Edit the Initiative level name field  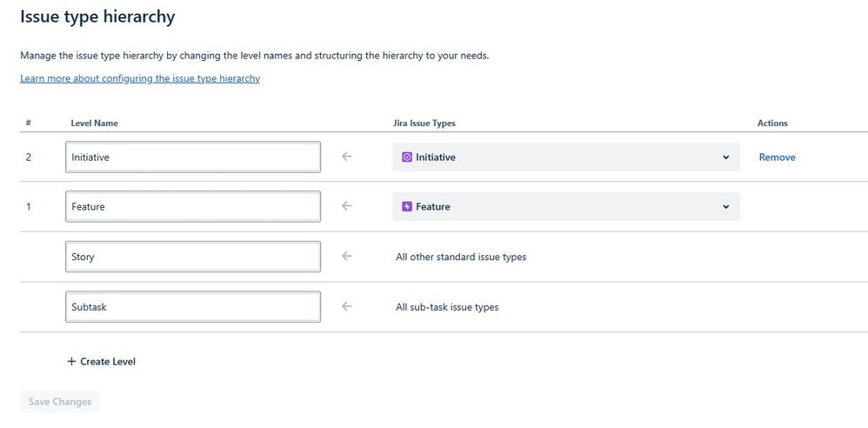coord(192,157)
